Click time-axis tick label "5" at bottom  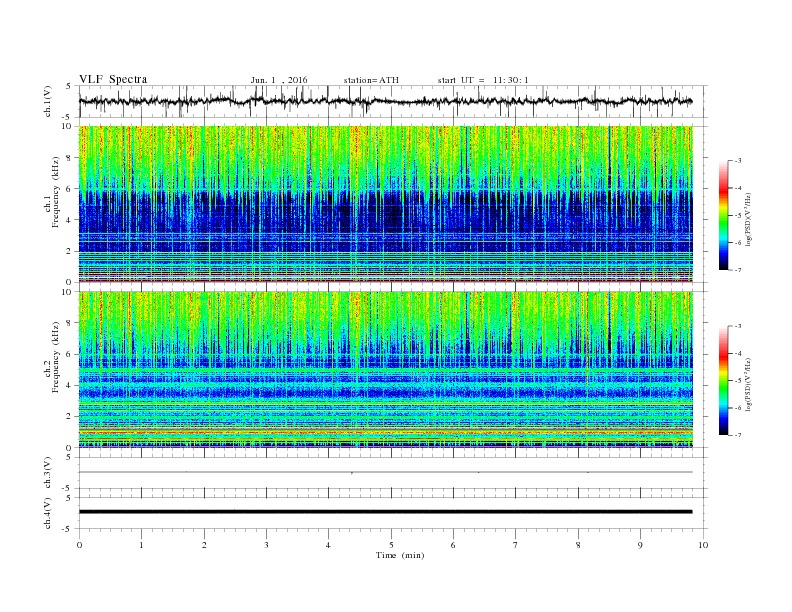pyautogui.click(x=391, y=545)
